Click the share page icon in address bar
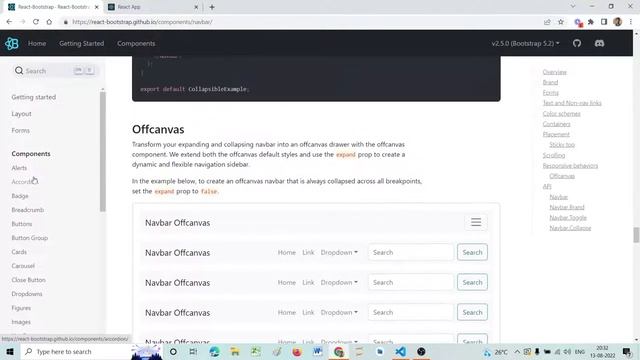 tap(547, 22)
